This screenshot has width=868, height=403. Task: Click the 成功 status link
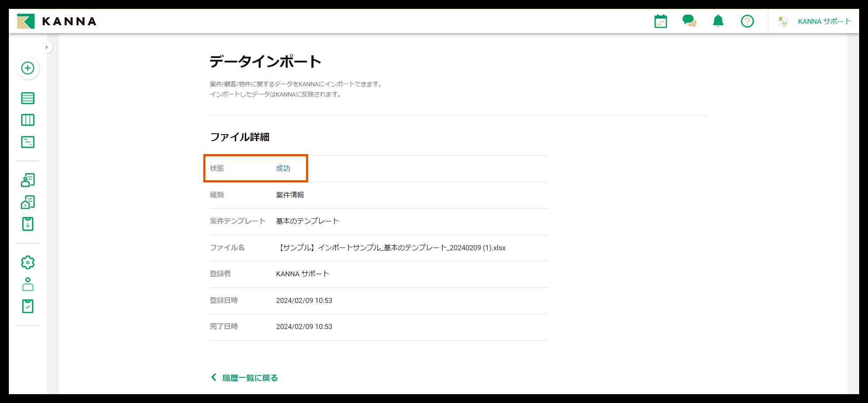[x=283, y=168]
